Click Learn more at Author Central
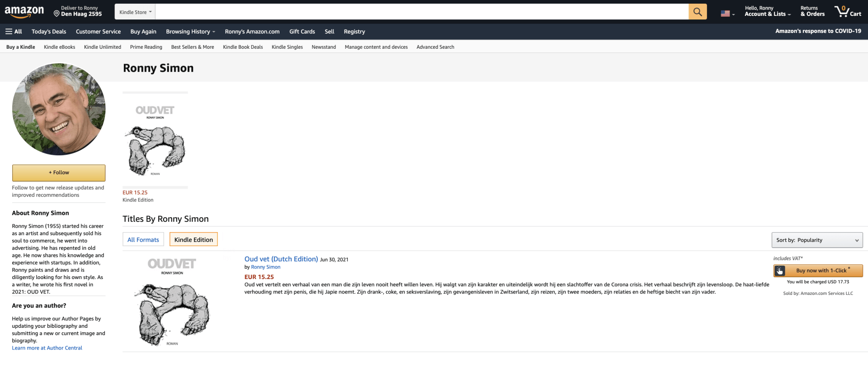 click(47, 348)
